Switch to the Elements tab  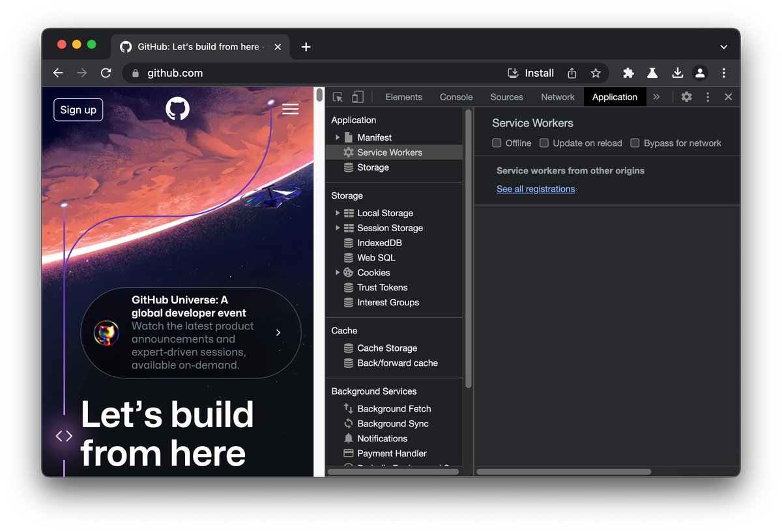[404, 97]
